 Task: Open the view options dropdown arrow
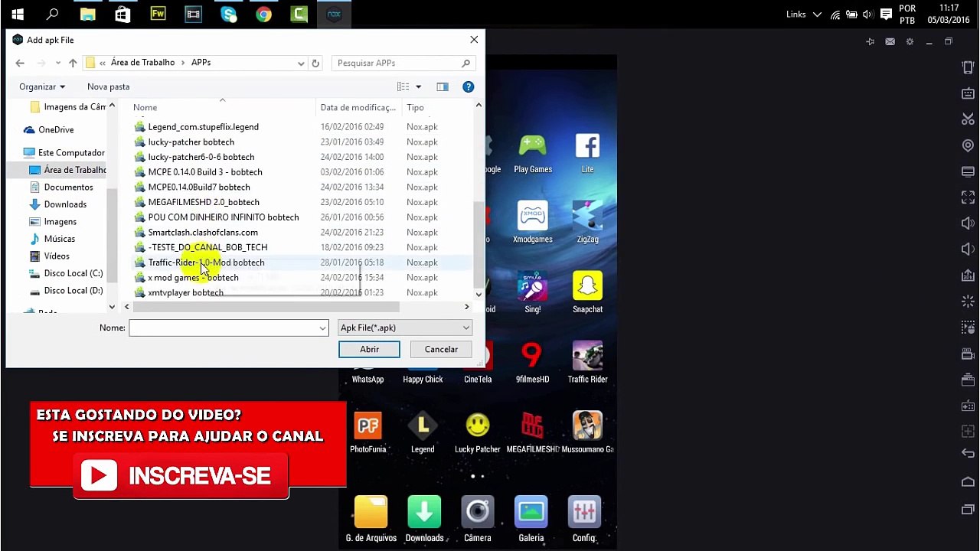(x=418, y=86)
